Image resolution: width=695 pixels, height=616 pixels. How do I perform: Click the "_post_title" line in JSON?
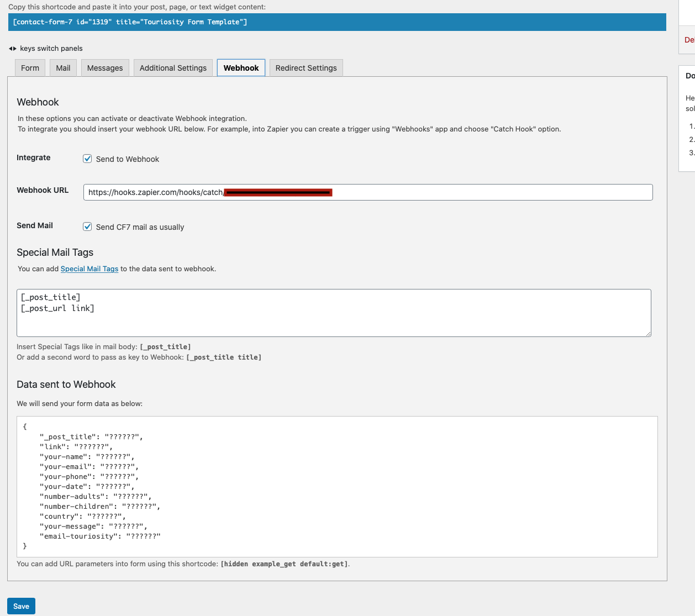click(x=91, y=437)
